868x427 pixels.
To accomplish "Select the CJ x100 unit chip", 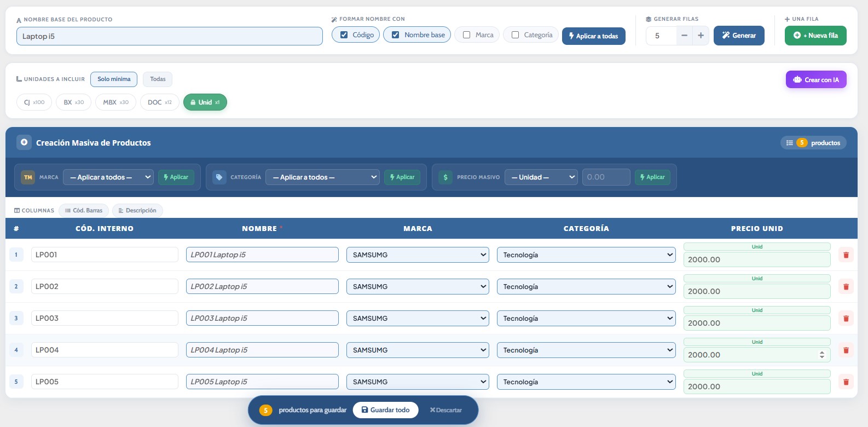I will (34, 102).
